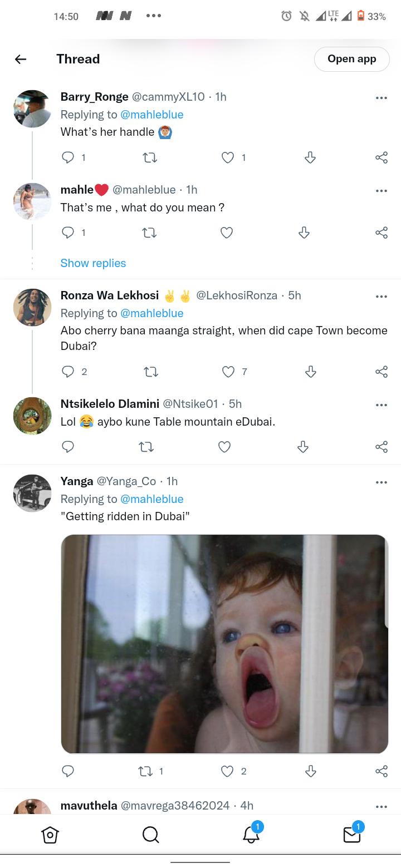401x868 pixels.
Task: Expand hidden replies via Show replies
Action: 93,263
